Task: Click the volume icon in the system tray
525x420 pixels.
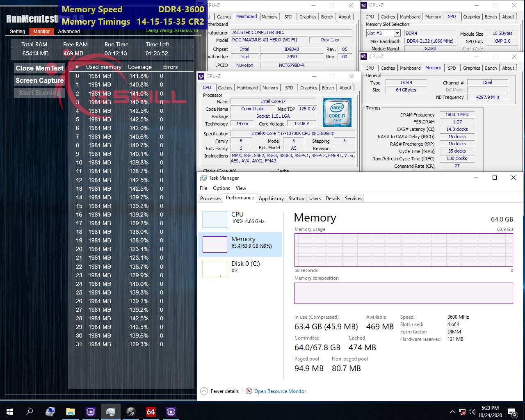Action: (472, 411)
